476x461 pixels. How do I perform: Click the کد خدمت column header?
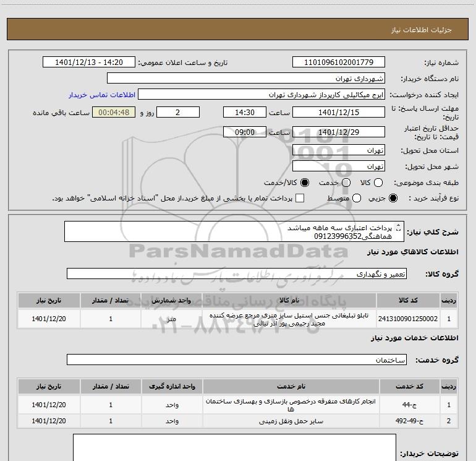(x=409, y=386)
